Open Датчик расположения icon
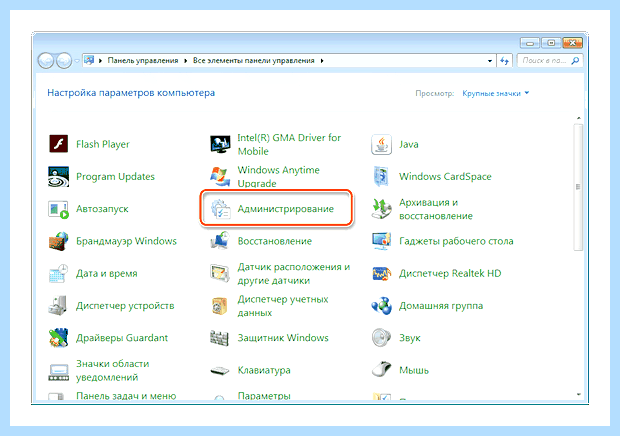This screenshot has width=620, height=436. (220, 274)
